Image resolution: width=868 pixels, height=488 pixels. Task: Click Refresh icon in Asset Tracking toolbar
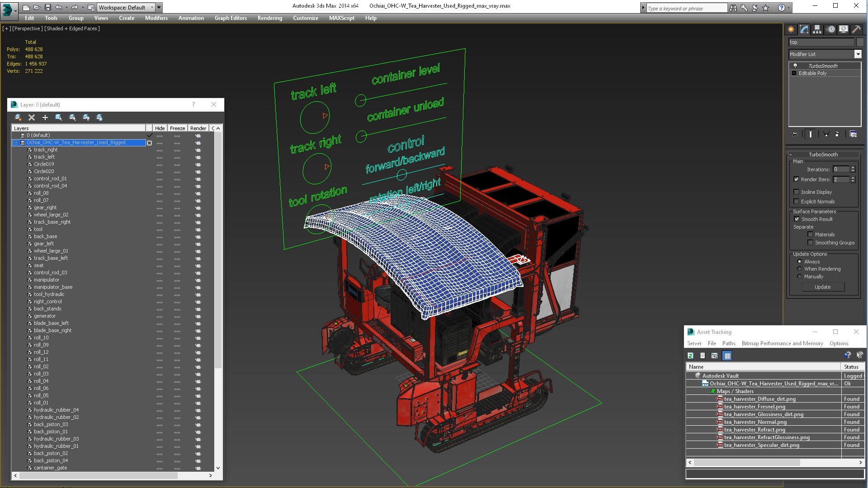point(690,356)
